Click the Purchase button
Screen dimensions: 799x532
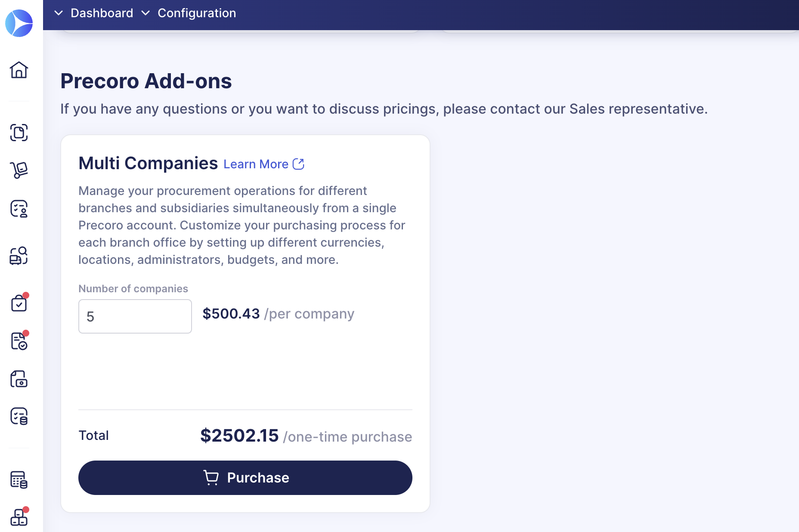coord(245,478)
